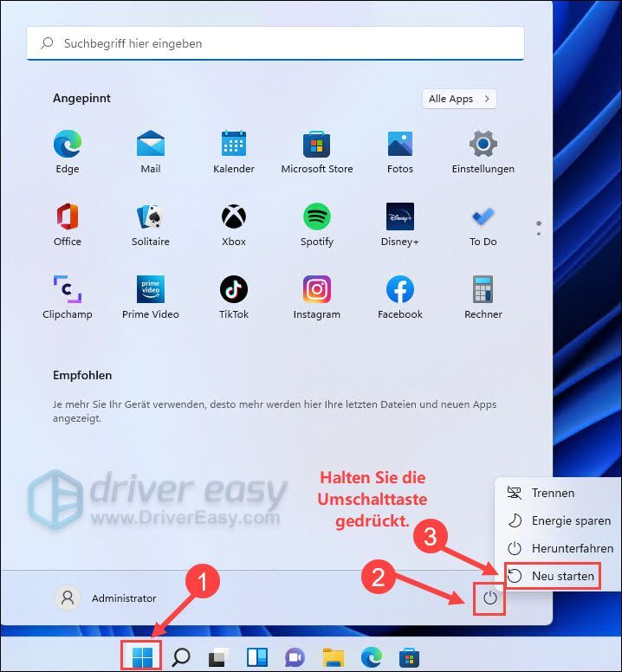Open taskbar search magnifier
The height and width of the screenshot is (672, 622).
[x=181, y=656]
